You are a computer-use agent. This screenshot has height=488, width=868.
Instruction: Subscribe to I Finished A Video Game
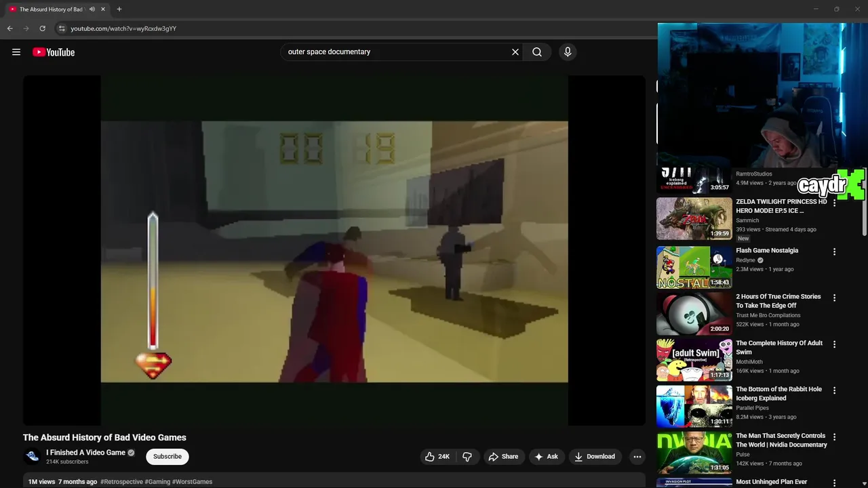(x=167, y=457)
